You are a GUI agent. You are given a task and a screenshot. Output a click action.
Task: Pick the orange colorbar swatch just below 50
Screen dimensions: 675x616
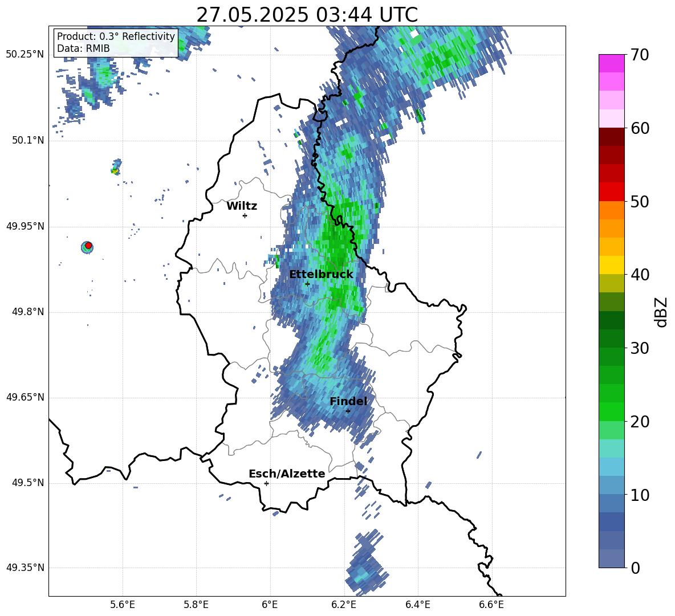pyautogui.click(x=611, y=210)
